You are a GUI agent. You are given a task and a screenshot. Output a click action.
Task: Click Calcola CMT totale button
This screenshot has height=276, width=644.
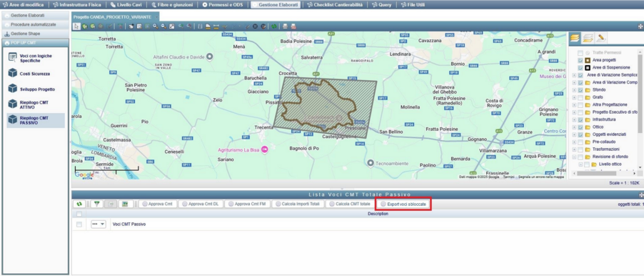click(350, 204)
